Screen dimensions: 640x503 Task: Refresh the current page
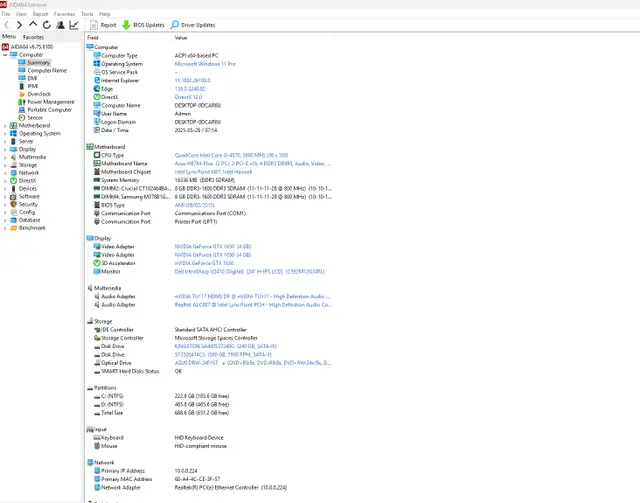(47, 25)
